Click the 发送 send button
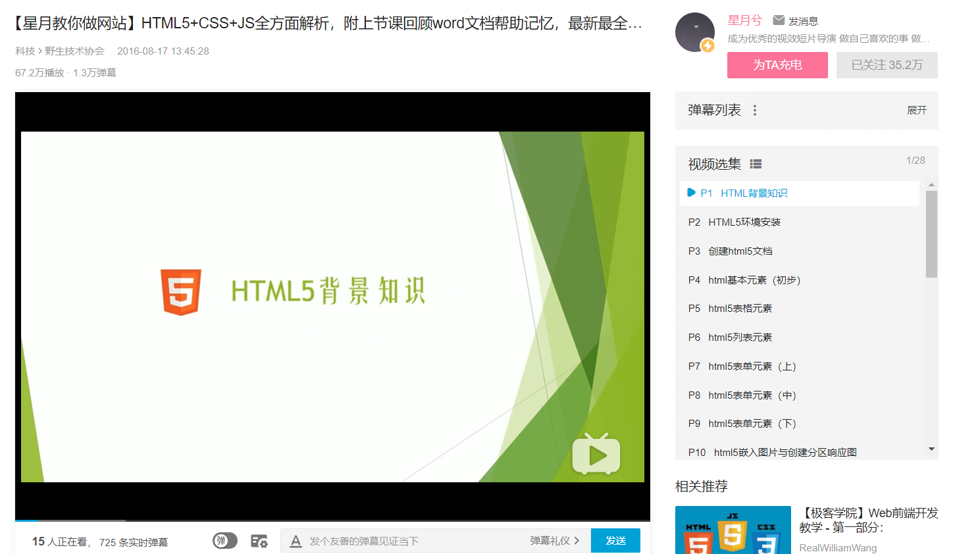Screen dimensions: 980x554 tap(615, 541)
